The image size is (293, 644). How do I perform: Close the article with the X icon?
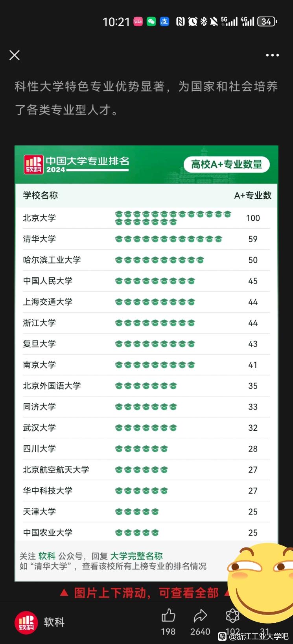tap(15, 55)
